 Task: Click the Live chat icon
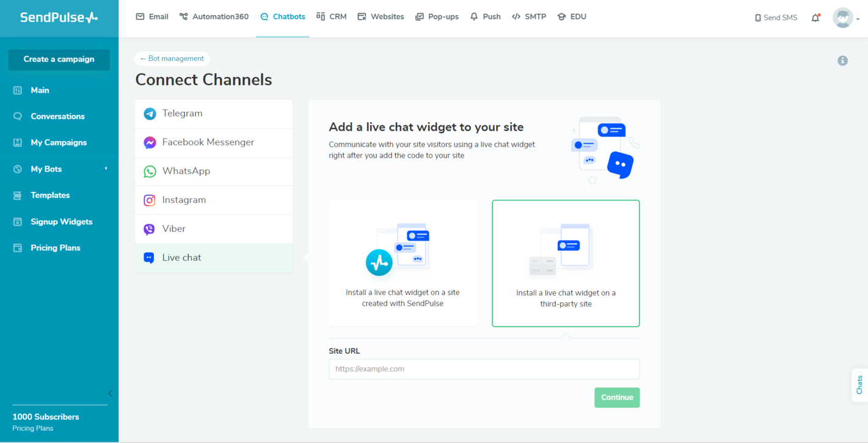149,258
